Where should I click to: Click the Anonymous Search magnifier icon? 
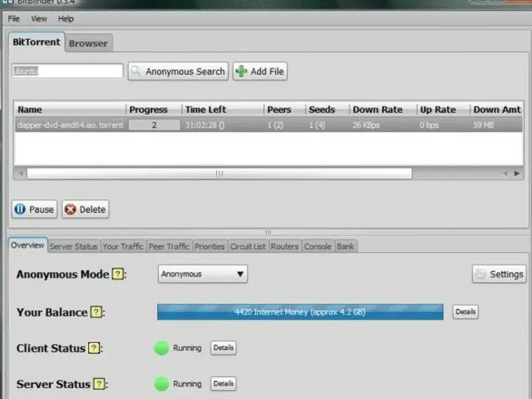tap(136, 71)
